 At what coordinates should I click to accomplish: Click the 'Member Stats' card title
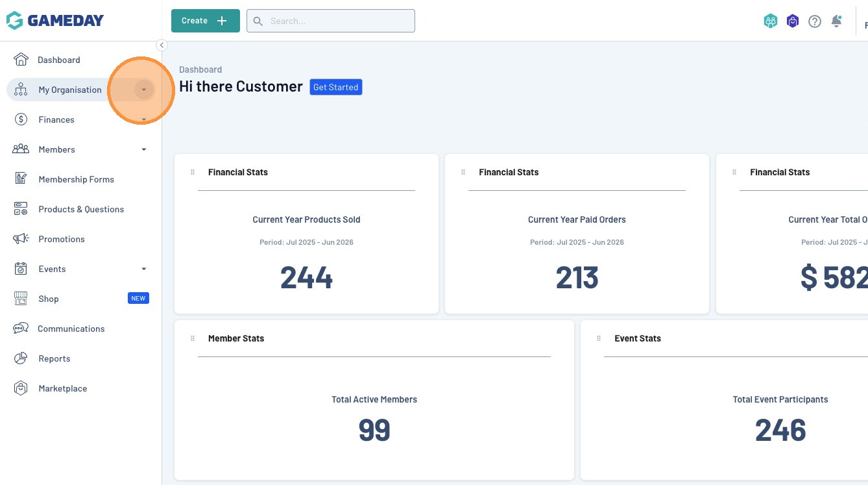[x=236, y=338]
